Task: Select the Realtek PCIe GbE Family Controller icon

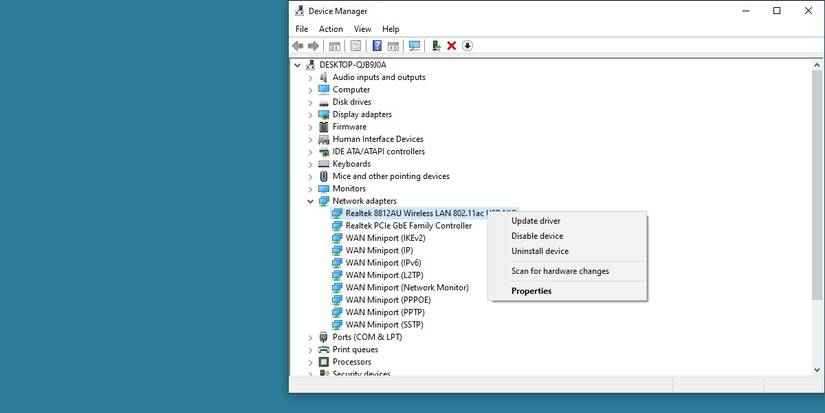Action: point(337,226)
